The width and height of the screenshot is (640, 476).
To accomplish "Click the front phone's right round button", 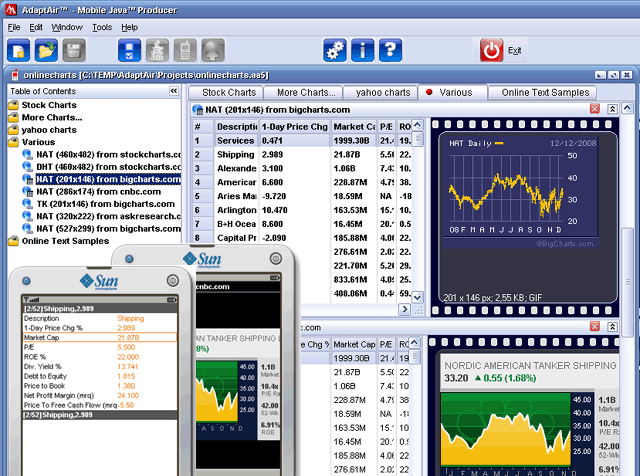I will point(173,280).
